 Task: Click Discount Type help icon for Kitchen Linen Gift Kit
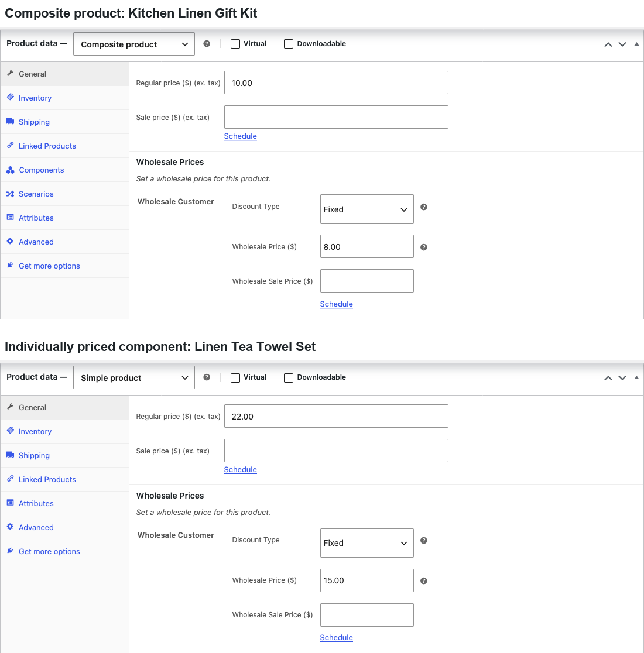pyautogui.click(x=424, y=207)
